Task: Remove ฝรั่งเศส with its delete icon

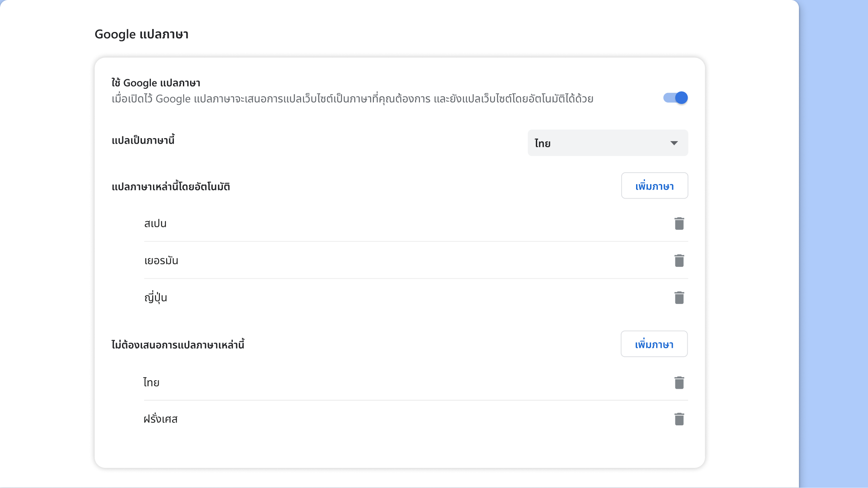Action: [679, 419]
